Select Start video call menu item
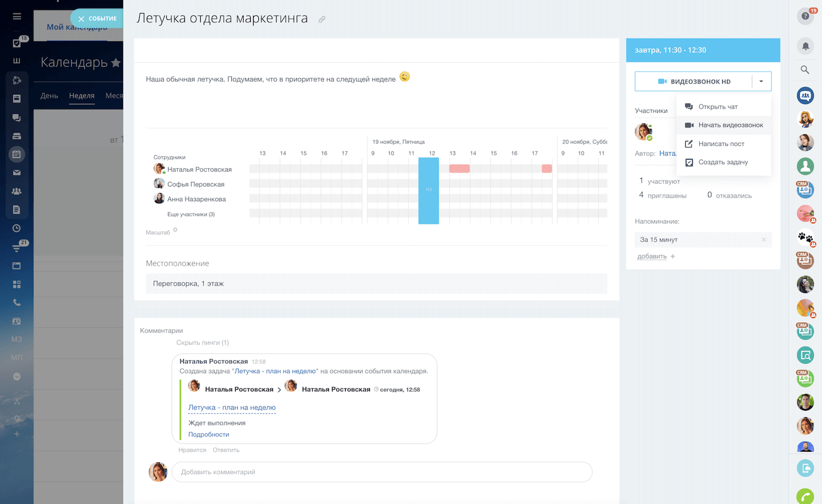Screen dimensions: 822x504 point(730,125)
